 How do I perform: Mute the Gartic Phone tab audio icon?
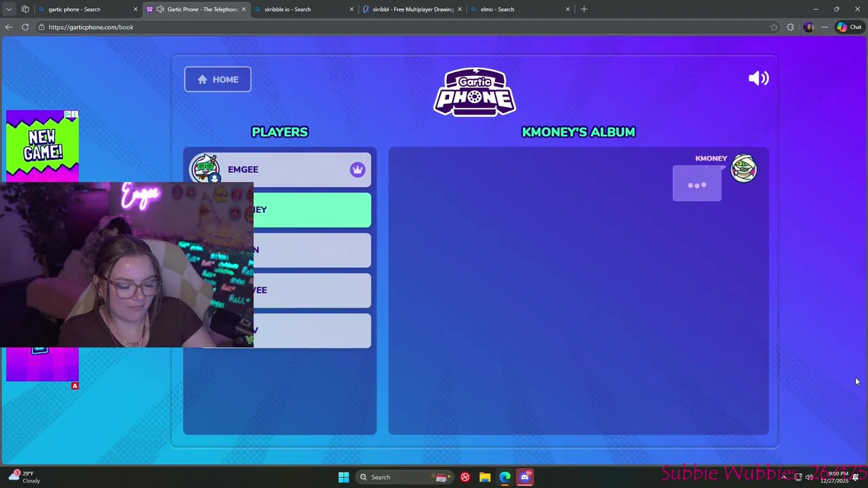click(x=160, y=9)
